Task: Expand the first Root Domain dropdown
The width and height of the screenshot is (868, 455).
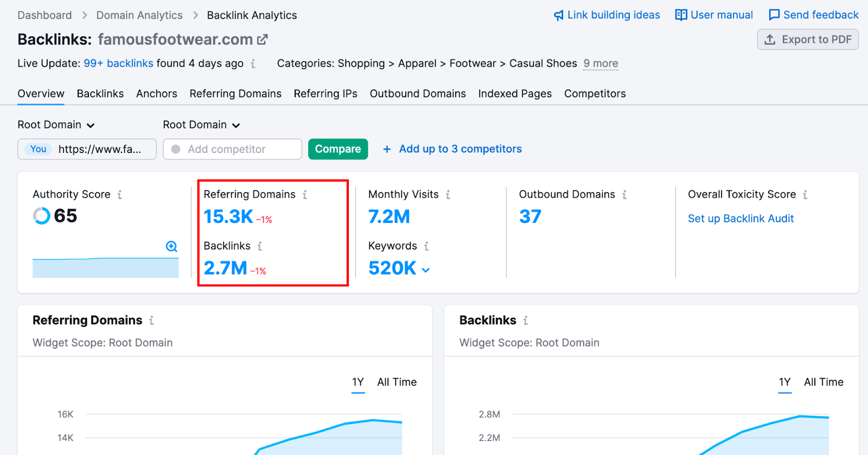Action: tap(56, 125)
